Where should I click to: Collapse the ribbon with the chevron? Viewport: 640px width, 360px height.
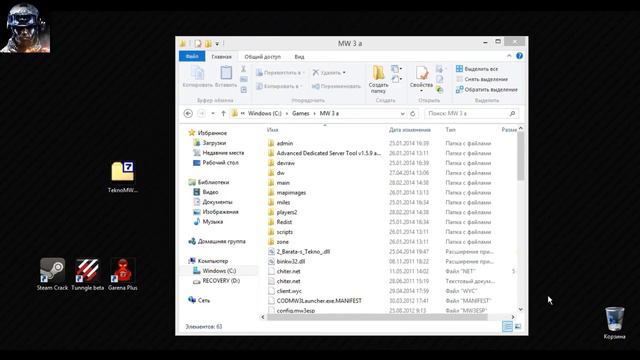point(509,56)
